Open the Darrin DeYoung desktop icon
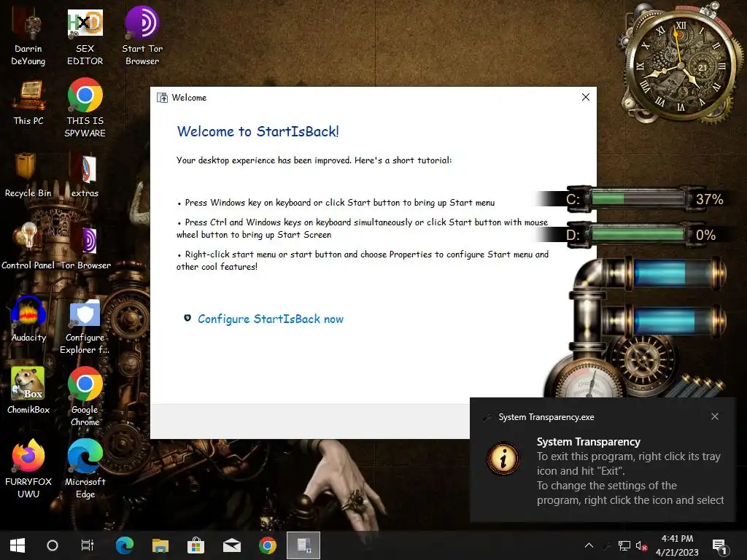 click(28, 38)
